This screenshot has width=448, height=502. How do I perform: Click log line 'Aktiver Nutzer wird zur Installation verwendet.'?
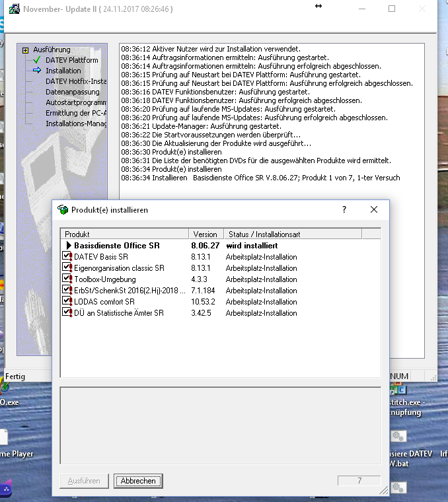pyautogui.click(x=211, y=49)
